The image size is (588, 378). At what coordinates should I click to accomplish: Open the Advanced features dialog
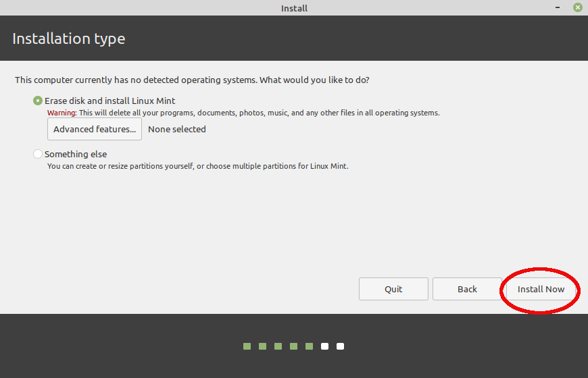[95, 129]
